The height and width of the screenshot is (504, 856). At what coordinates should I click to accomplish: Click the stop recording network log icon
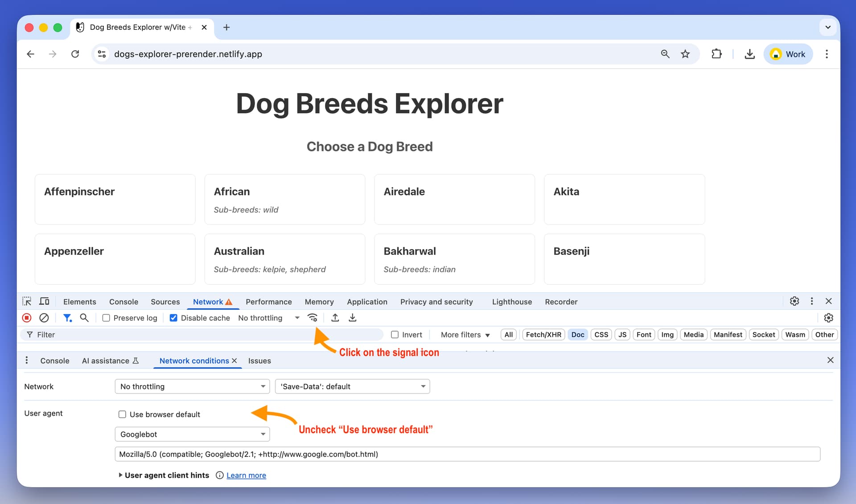click(27, 318)
